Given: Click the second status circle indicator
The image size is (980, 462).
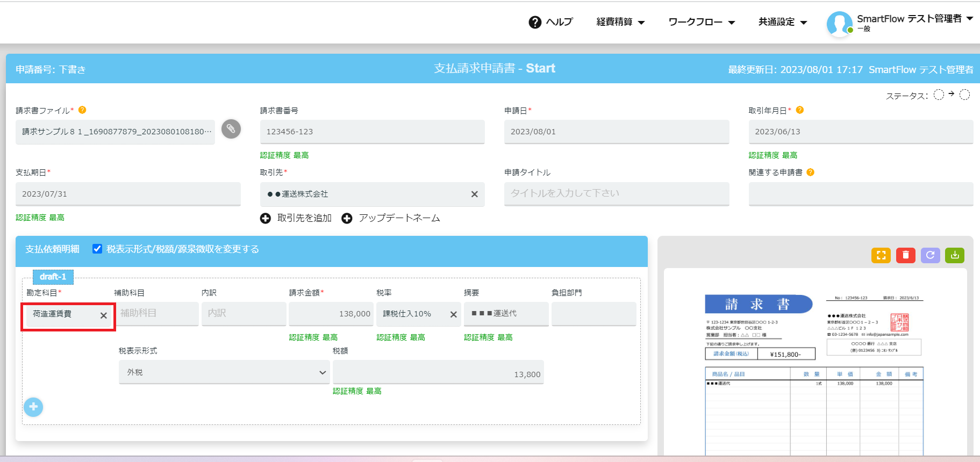Looking at the screenshot, I should pyautogui.click(x=965, y=95).
